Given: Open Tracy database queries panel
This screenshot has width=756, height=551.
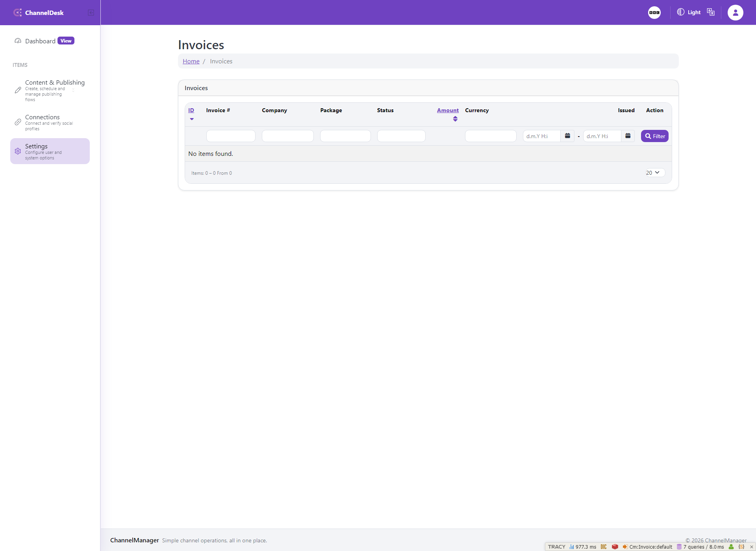Looking at the screenshot, I should click(x=700, y=547).
